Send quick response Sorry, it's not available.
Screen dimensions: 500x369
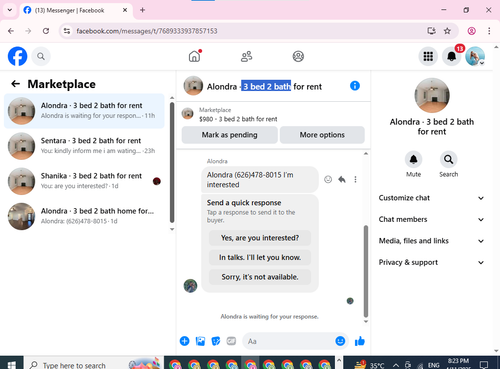[x=260, y=277]
